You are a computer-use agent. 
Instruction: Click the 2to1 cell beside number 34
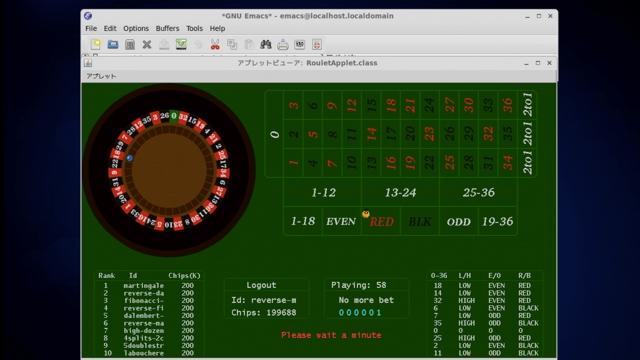coord(527,162)
